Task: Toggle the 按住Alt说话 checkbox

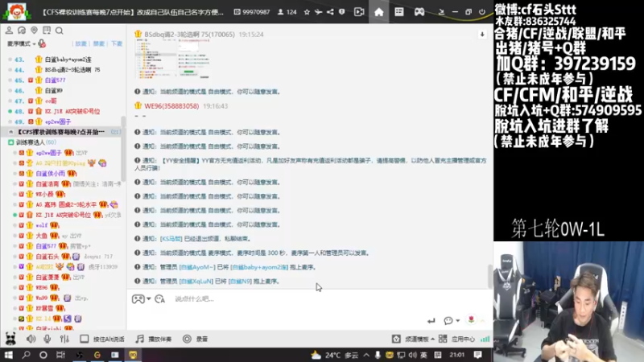Action: [85, 339]
